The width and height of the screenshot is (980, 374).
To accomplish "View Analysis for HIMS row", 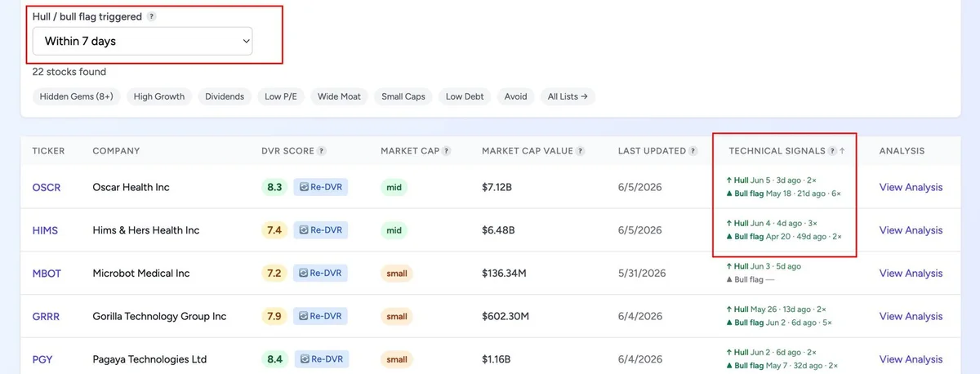I will point(911,230).
